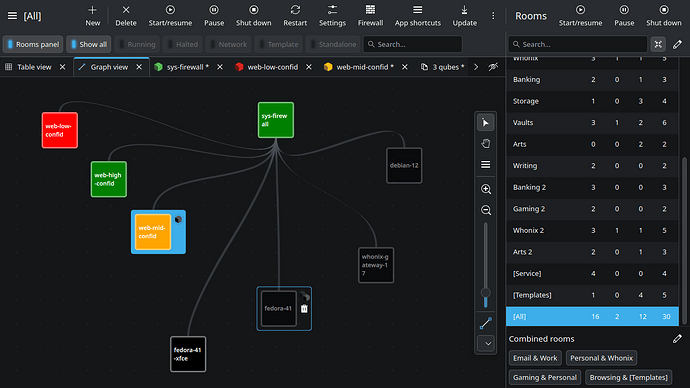Toggle the Rooms panel button
The image size is (690, 388).
(33, 44)
